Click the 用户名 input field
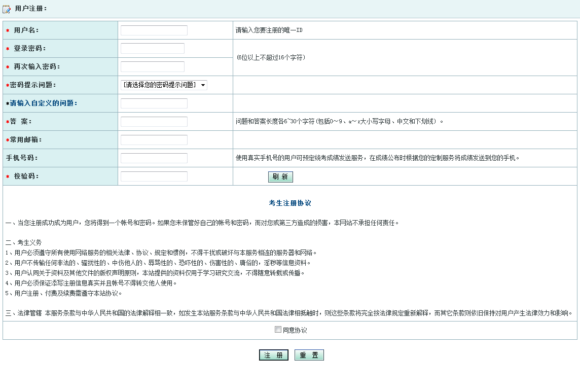580x392 pixels. click(154, 30)
